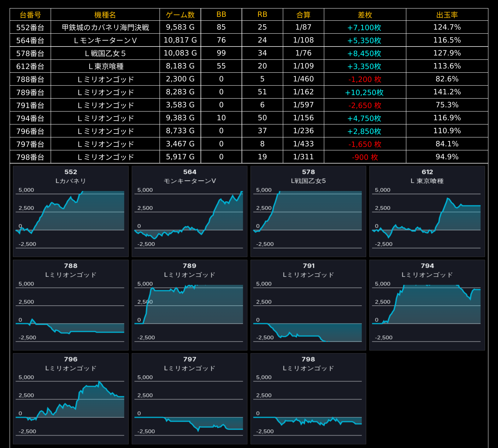Screen dimensions: 498x448
Task: View the 798 Lミリオンゴッド graph
Action: (x=308, y=399)
